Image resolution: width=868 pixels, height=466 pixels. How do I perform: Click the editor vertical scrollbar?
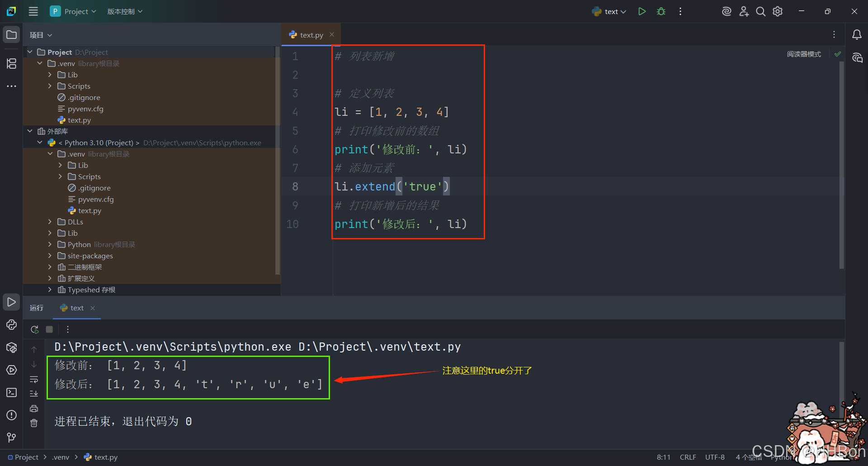pyautogui.click(x=842, y=165)
